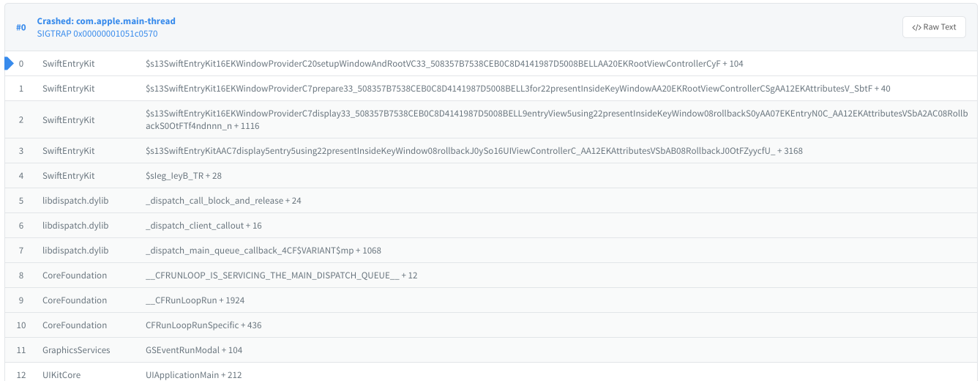Select _dispatch_client_callout + 16 row
The width and height of the screenshot is (980, 381).
coord(490,226)
